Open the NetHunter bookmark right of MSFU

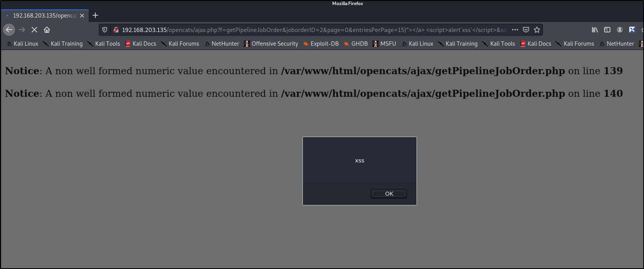click(617, 44)
